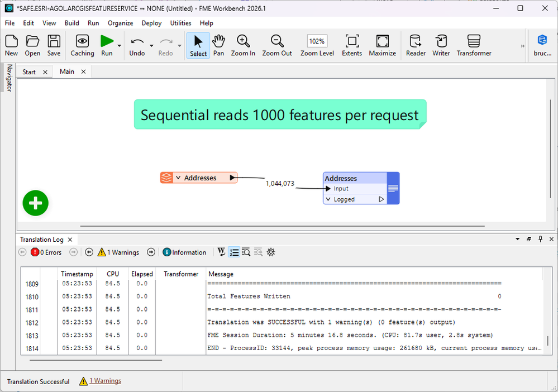The height and width of the screenshot is (392, 558).
Task: Open the File menu
Action: click(9, 23)
